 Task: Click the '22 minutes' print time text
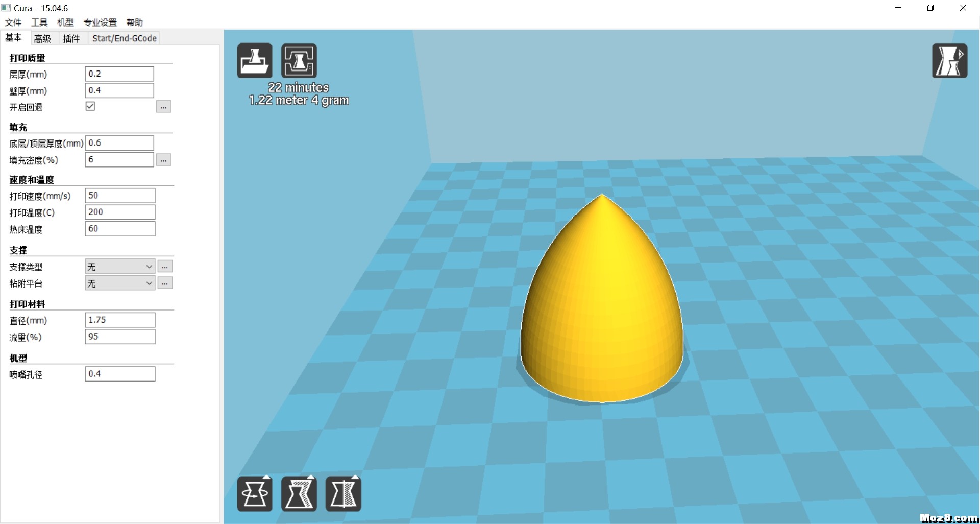coord(299,88)
